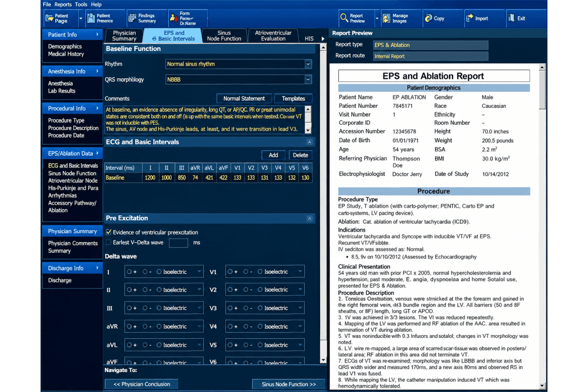Navigate to Physician Conclusion
The image size is (588, 392).
point(141,384)
